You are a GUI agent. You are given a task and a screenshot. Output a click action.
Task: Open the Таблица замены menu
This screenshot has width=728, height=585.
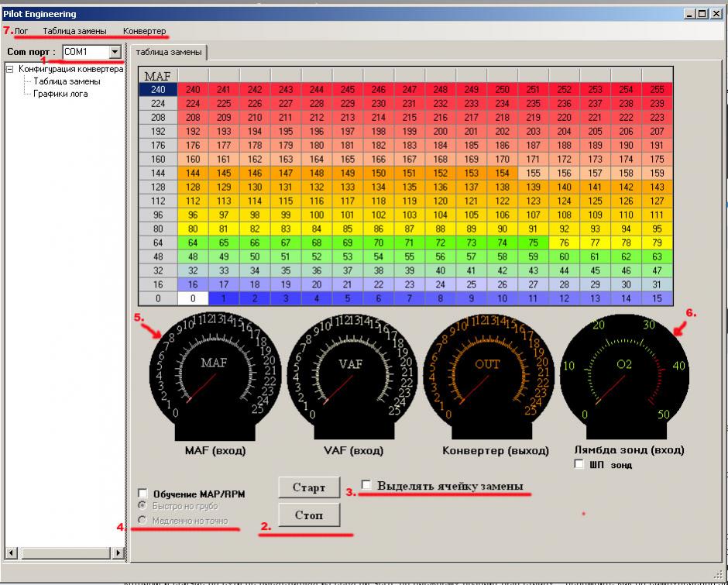coord(75,31)
